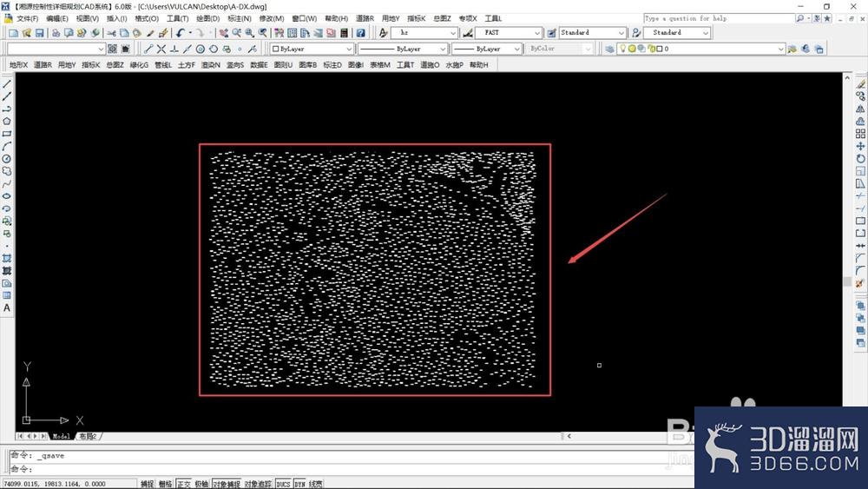Click the Pan realtime icon
The image size is (868, 489).
(223, 33)
